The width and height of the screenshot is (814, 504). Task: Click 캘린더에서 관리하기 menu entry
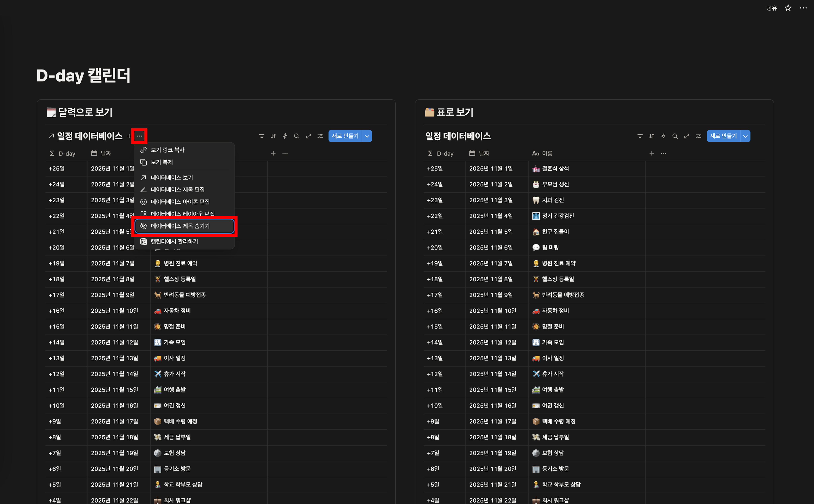point(174,241)
